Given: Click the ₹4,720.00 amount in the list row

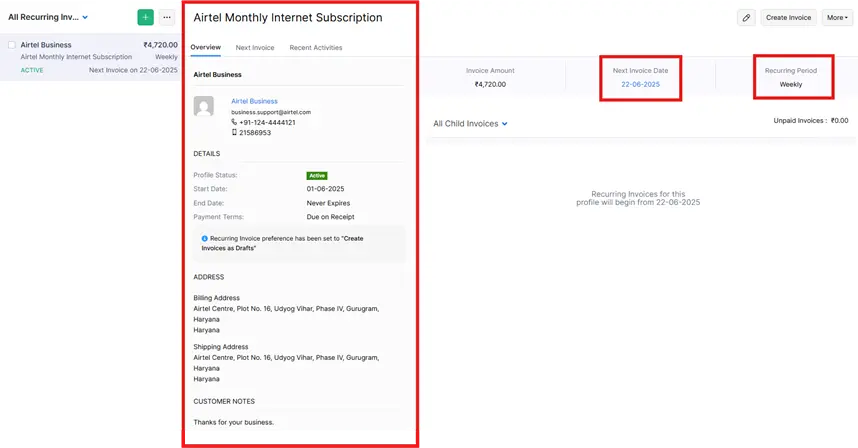Looking at the screenshot, I should (160, 45).
